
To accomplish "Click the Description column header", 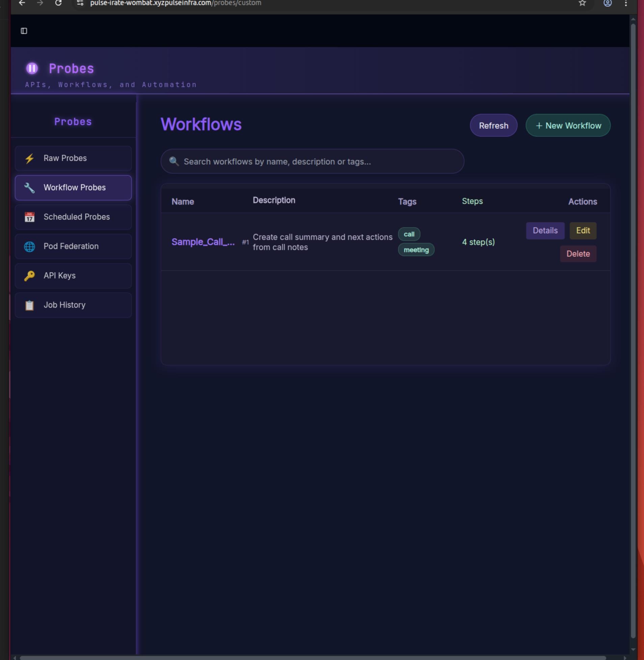I will (x=274, y=200).
